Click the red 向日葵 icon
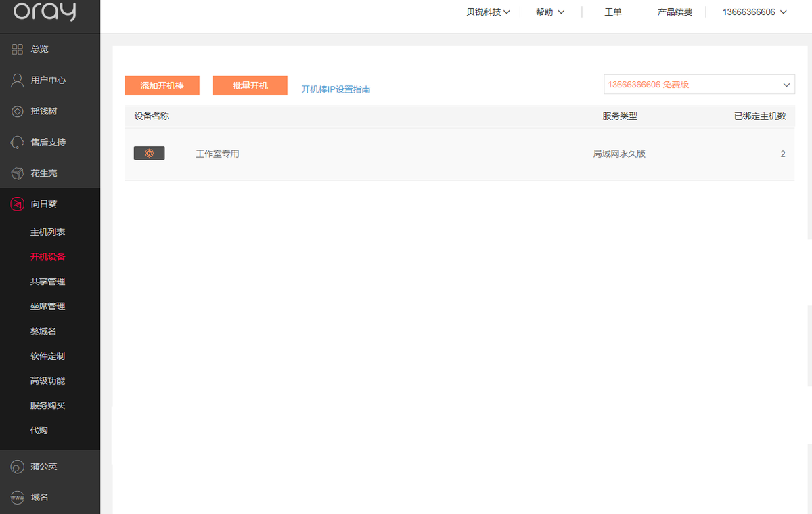The height and width of the screenshot is (514, 812). (x=18, y=204)
